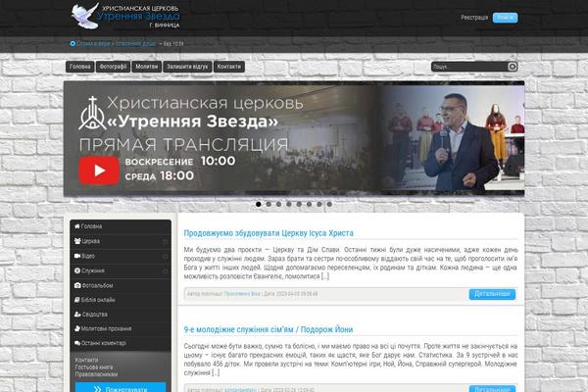This screenshot has width=588, height=392.
Task: Expand the Служіння submenu arrow in sidebar
Action: coord(165,270)
